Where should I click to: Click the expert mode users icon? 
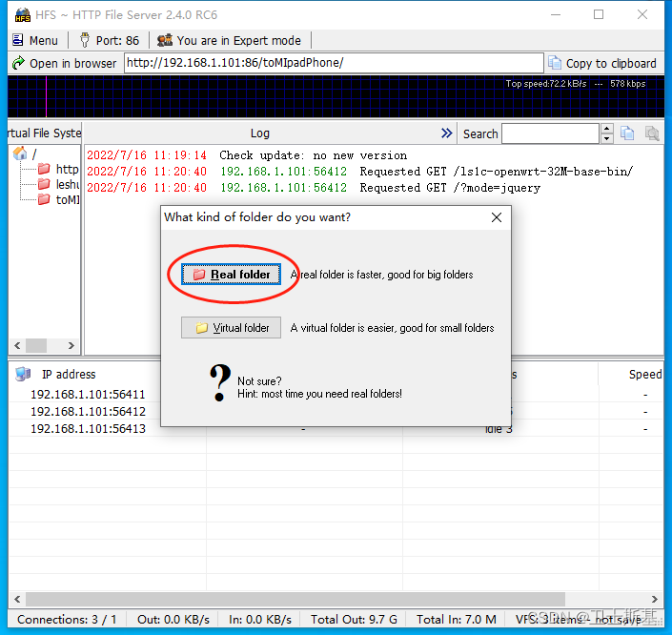165,40
